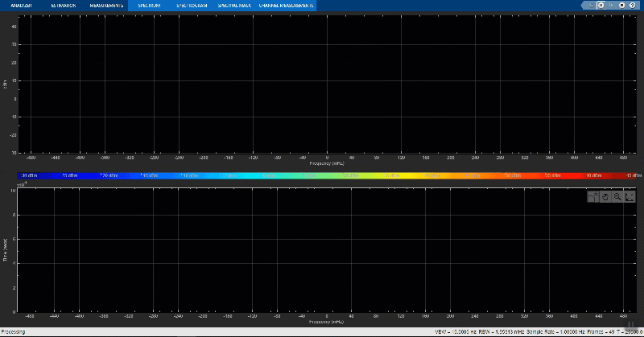Select the SPECTRUM tab
The width and height of the screenshot is (644, 337).
tap(149, 6)
